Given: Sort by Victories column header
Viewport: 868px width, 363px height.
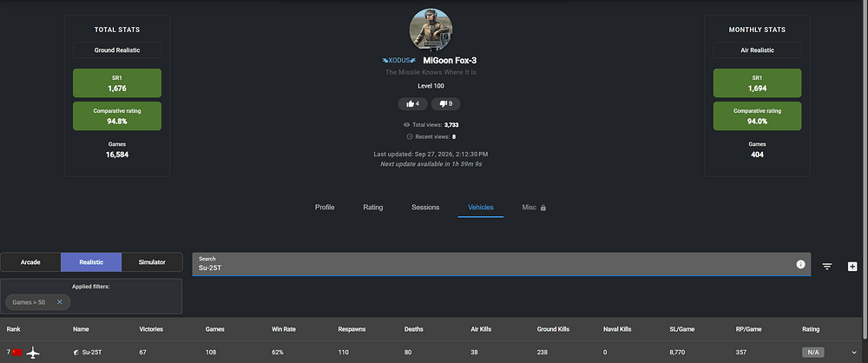Looking at the screenshot, I should point(151,329).
